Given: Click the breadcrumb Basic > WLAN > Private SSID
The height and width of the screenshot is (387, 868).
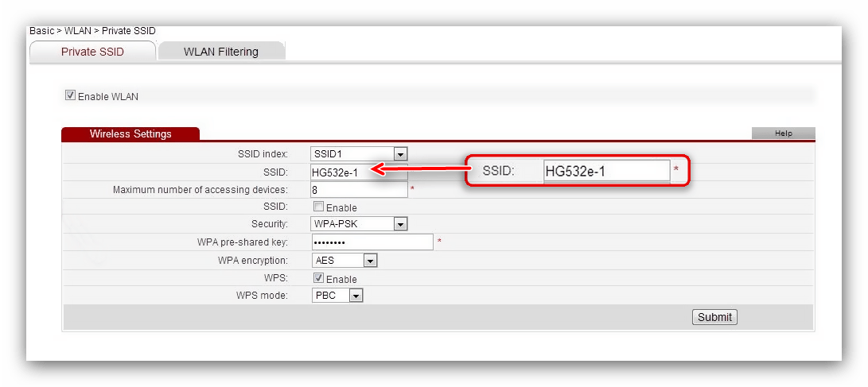Looking at the screenshot, I should tap(92, 31).
